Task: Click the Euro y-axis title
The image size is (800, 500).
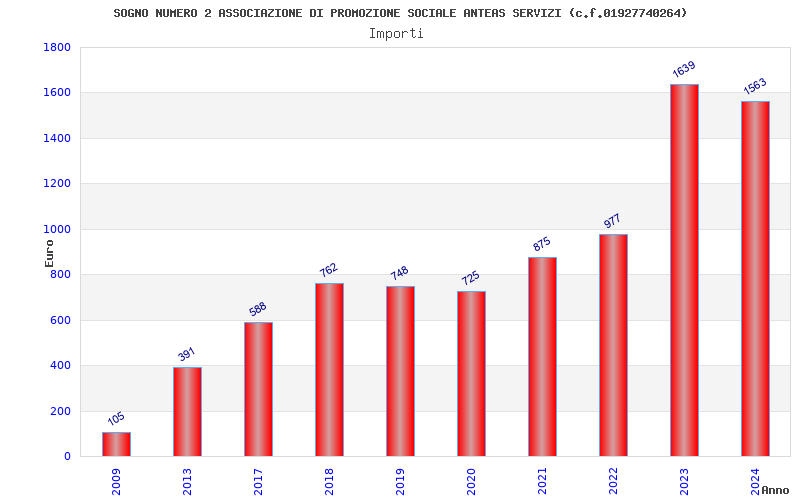Action: (49, 254)
